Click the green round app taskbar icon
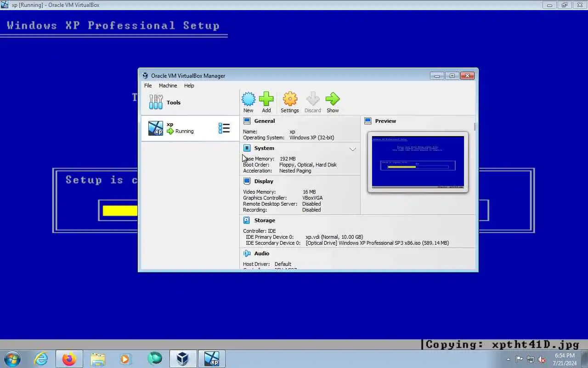588x368 pixels. pyautogui.click(x=155, y=358)
